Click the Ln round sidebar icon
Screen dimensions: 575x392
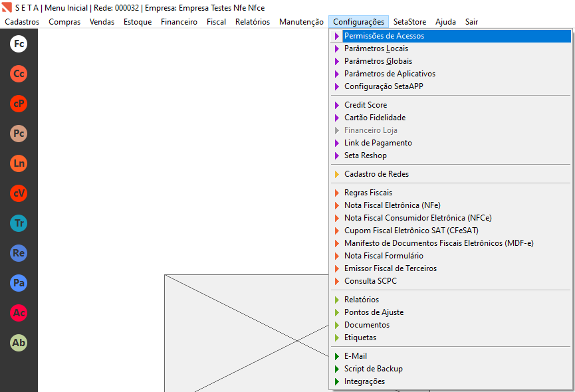[x=19, y=163]
